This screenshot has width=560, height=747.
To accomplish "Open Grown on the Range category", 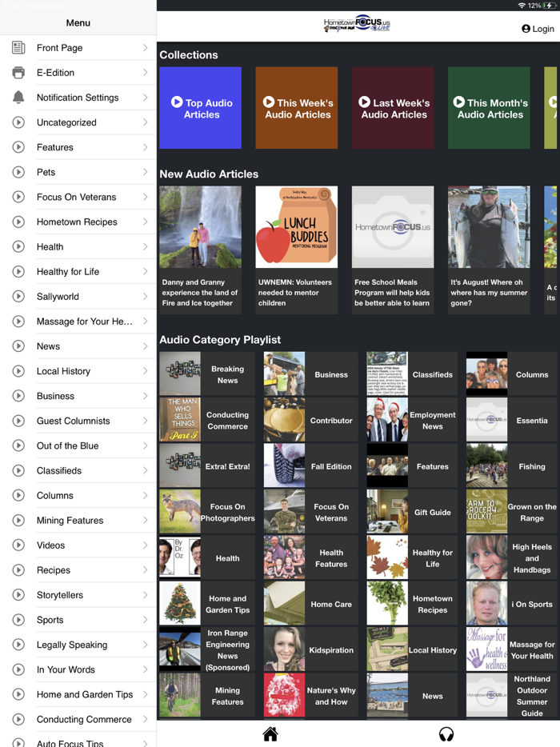I will tap(512, 512).
